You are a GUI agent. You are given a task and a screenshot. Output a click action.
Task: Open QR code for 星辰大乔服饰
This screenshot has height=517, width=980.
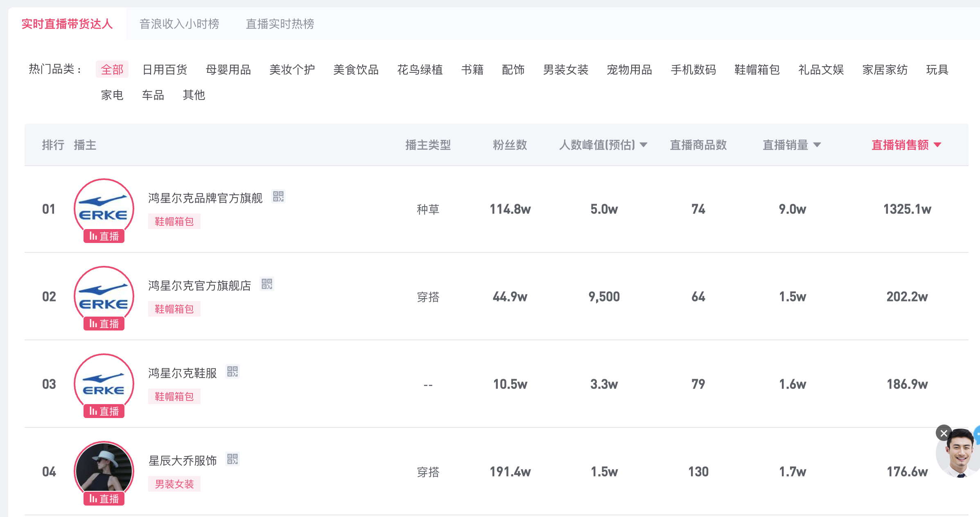coord(233,459)
